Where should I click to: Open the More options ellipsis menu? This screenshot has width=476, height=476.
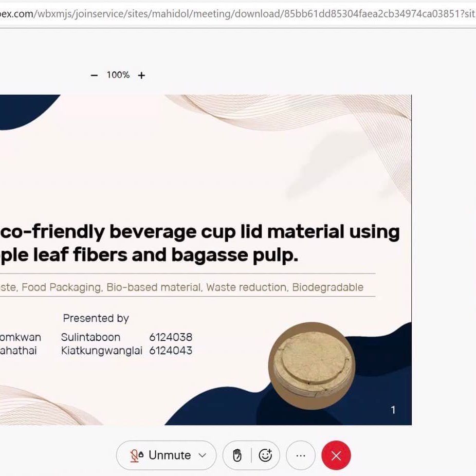click(301, 455)
